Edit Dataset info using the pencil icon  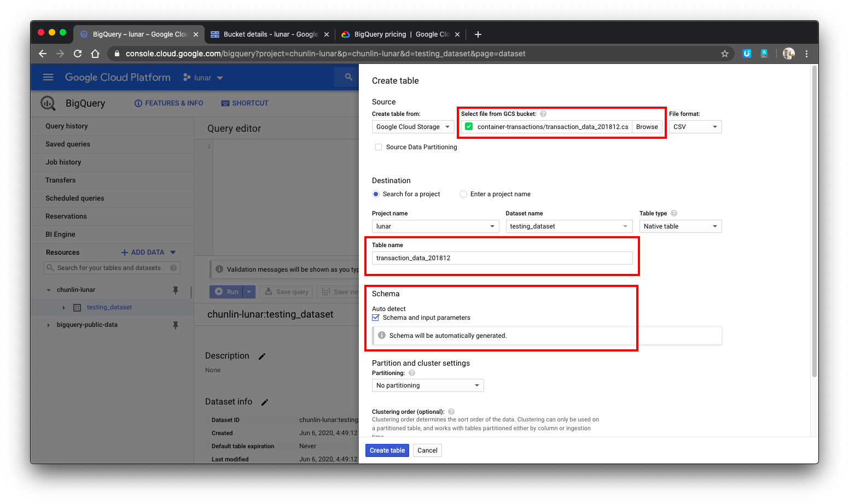(x=264, y=402)
